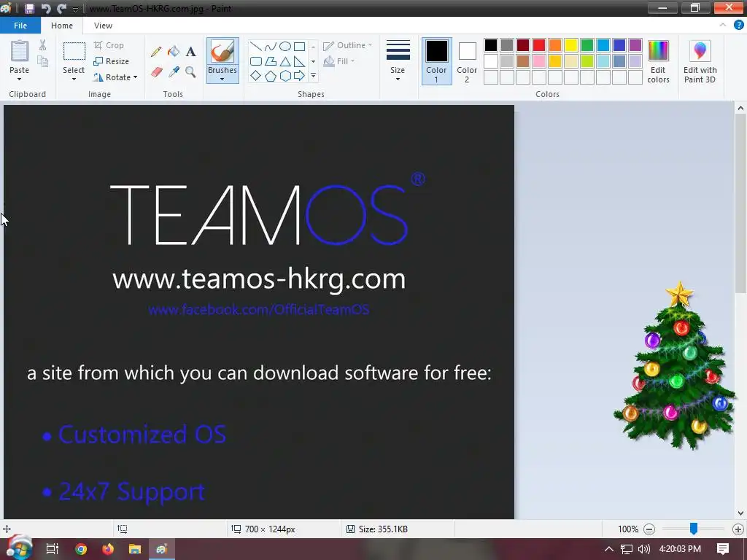Choose the Triangle shape

coord(285,61)
